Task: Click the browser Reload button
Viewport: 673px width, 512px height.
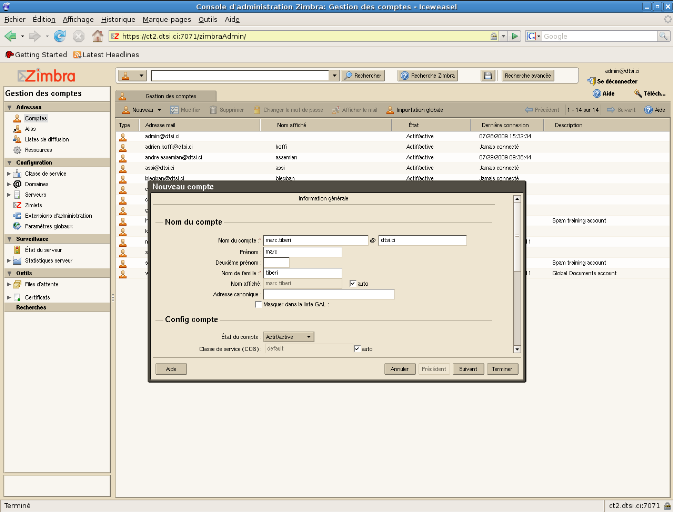Action: pos(61,36)
